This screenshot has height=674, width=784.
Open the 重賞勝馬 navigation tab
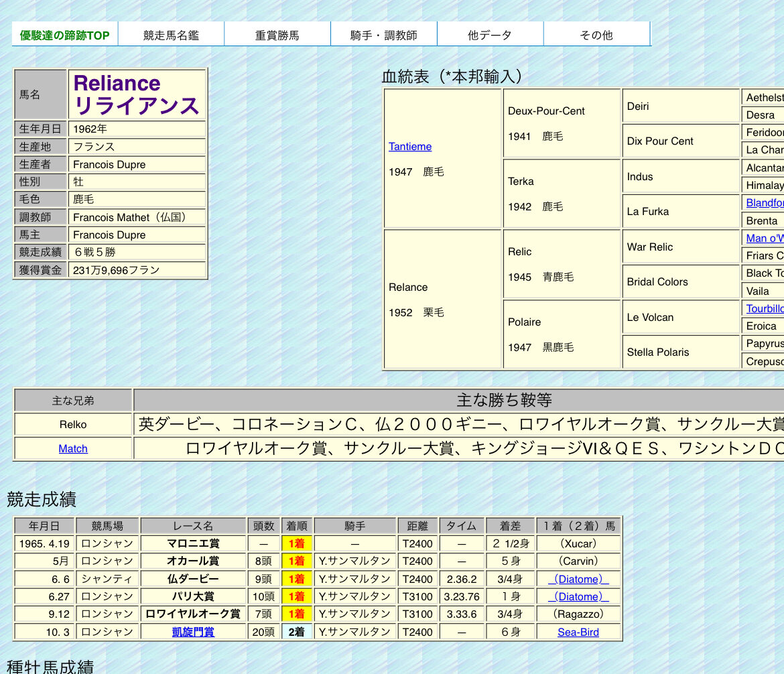tap(277, 35)
